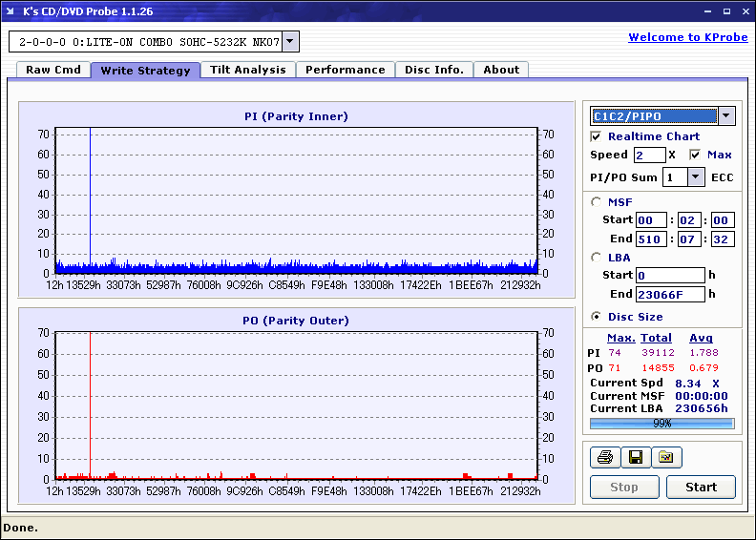Image resolution: width=756 pixels, height=540 pixels.
Task: Select the MSF radio button
Action: 597,201
